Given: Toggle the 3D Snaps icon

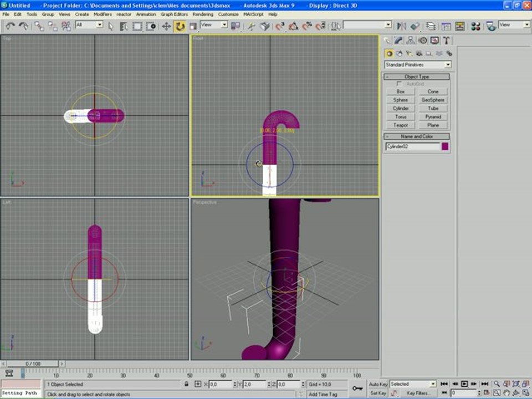Looking at the screenshot, I should [280, 27].
